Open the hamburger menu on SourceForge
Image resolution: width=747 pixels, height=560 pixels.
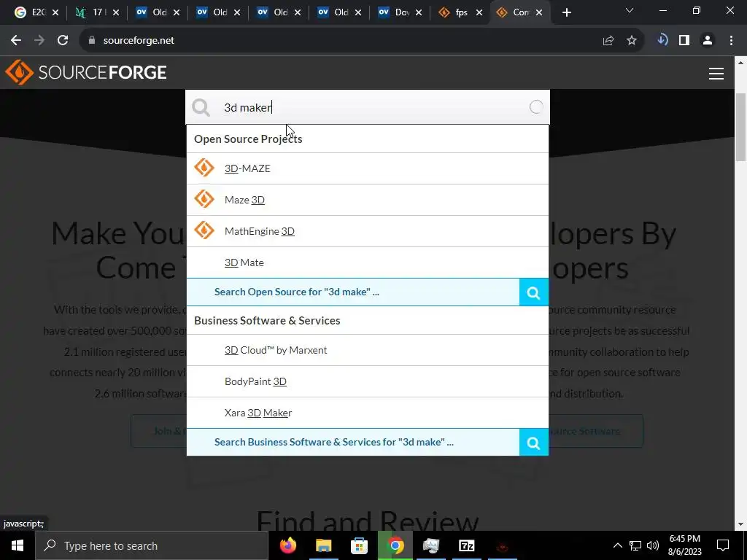pos(716,74)
